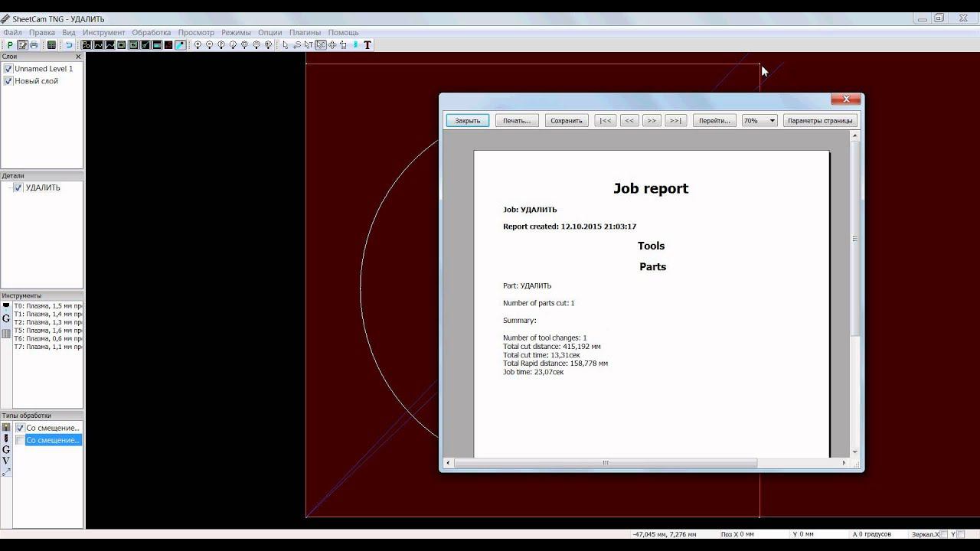This screenshot has height=551, width=980.
Task: Open the Просмотр menu
Action: pyautogui.click(x=196, y=33)
